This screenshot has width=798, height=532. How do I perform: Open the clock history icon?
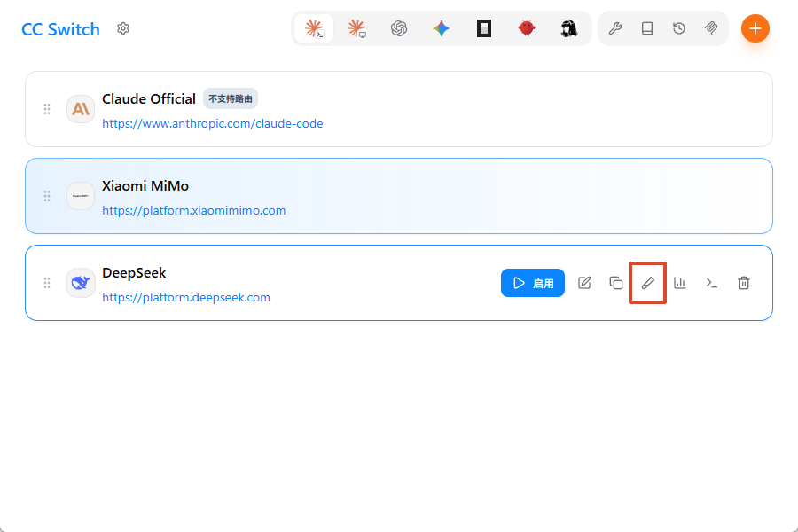pos(679,28)
